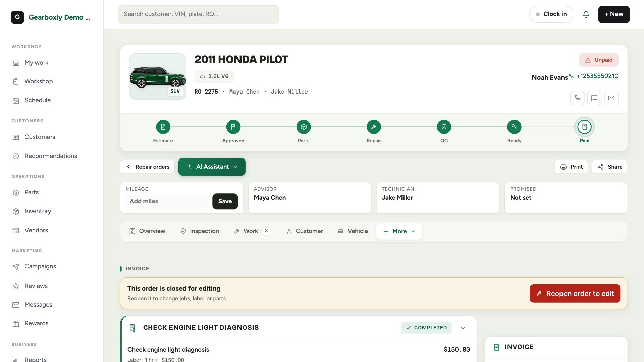Click the Approved stage flag icon
This screenshot has width=644, height=362.
tap(233, 127)
